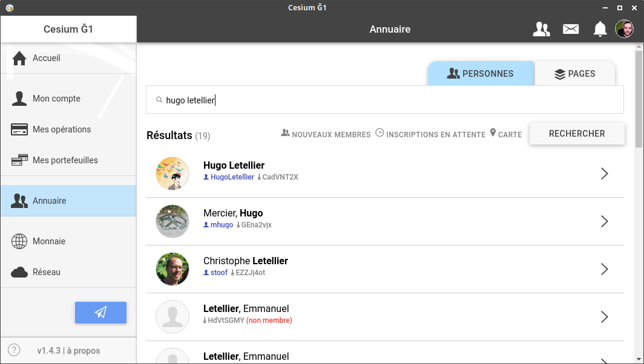Click Hugo Letellier's avatar thumbnail
Image resolution: width=644 pixels, height=364 pixels.
tap(172, 174)
